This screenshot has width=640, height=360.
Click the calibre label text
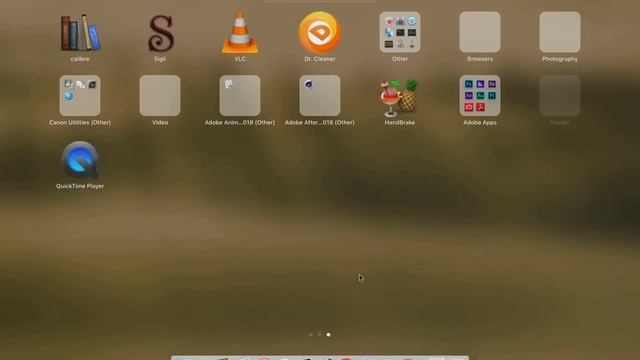[80, 59]
